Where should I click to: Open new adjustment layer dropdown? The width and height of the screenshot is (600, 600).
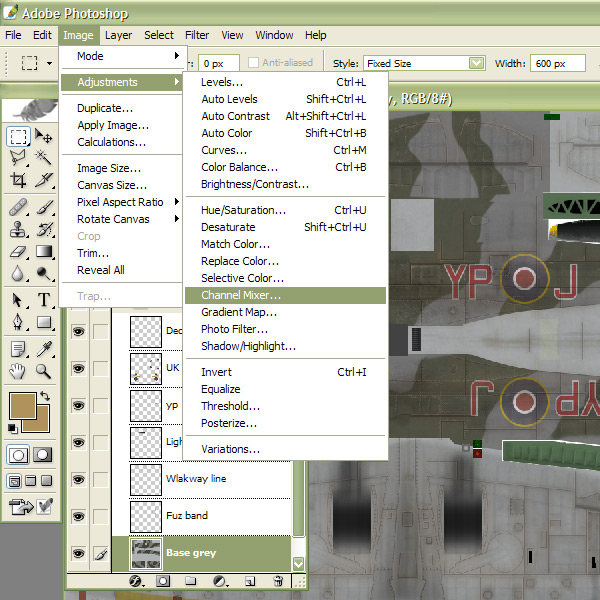click(220, 582)
